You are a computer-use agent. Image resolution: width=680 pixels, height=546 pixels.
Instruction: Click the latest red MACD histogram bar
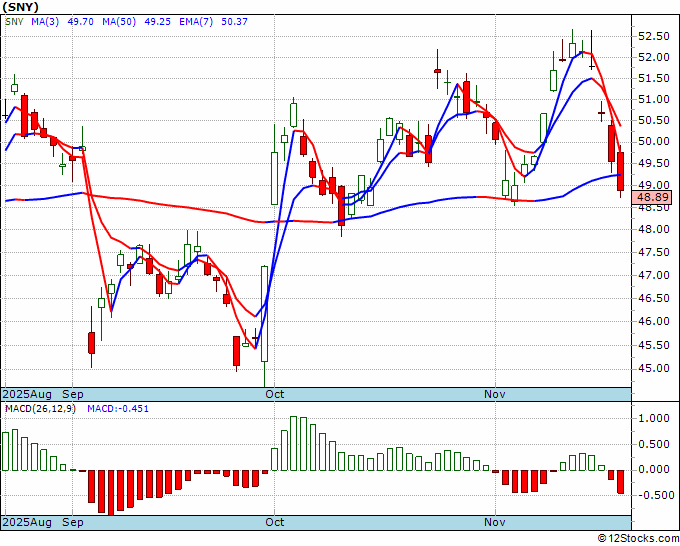[x=621, y=482]
